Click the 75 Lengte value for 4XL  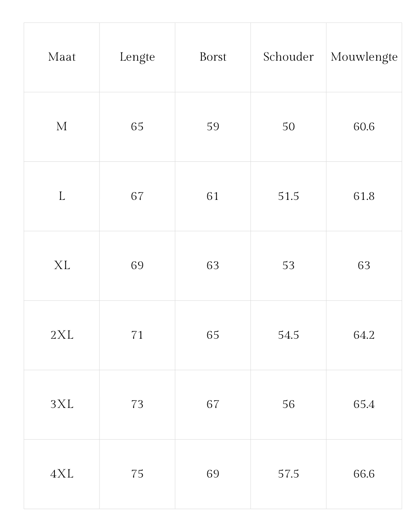click(137, 474)
